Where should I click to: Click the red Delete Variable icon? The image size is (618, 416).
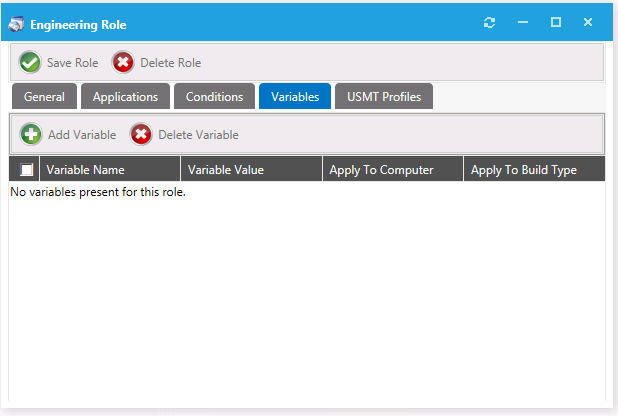click(141, 134)
